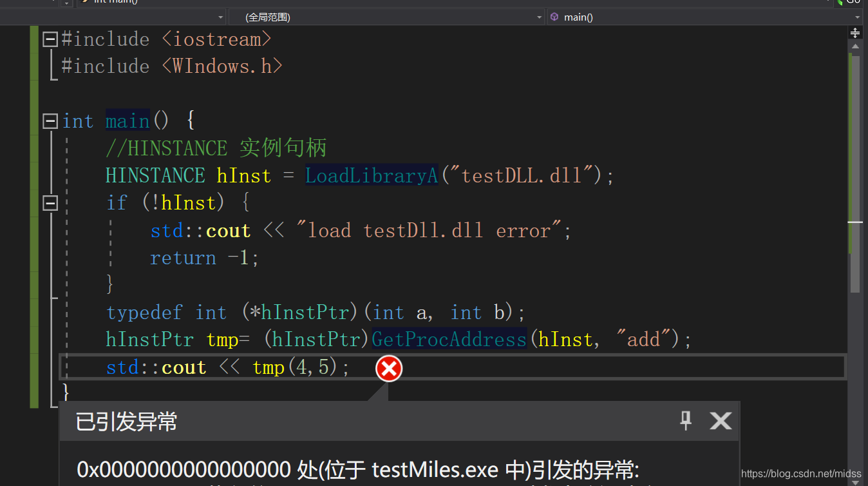Open the project dropdown in navigation bar

pyautogui.click(x=113, y=17)
